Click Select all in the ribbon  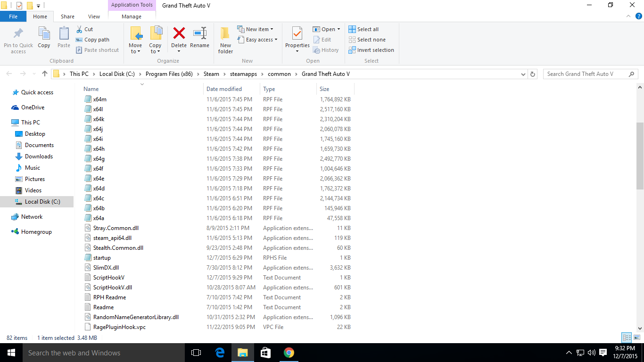[363, 29]
